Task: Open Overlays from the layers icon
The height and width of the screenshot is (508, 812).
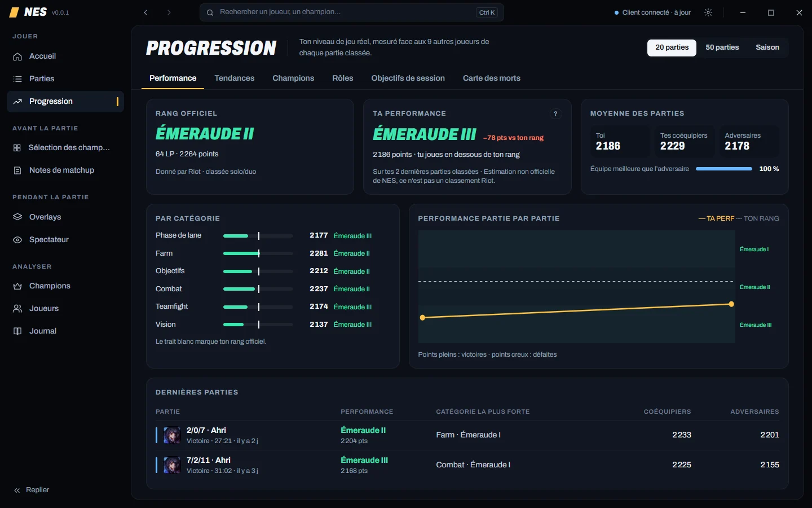Action: pyautogui.click(x=17, y=217)
